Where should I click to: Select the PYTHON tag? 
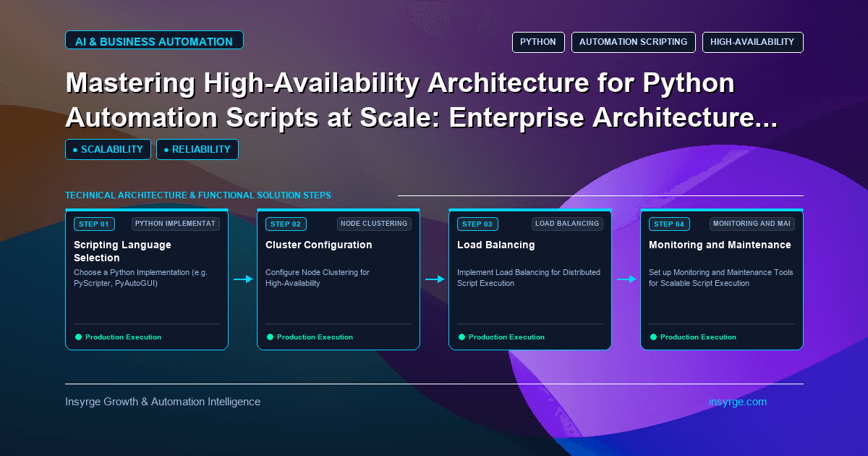click(538, 42)
